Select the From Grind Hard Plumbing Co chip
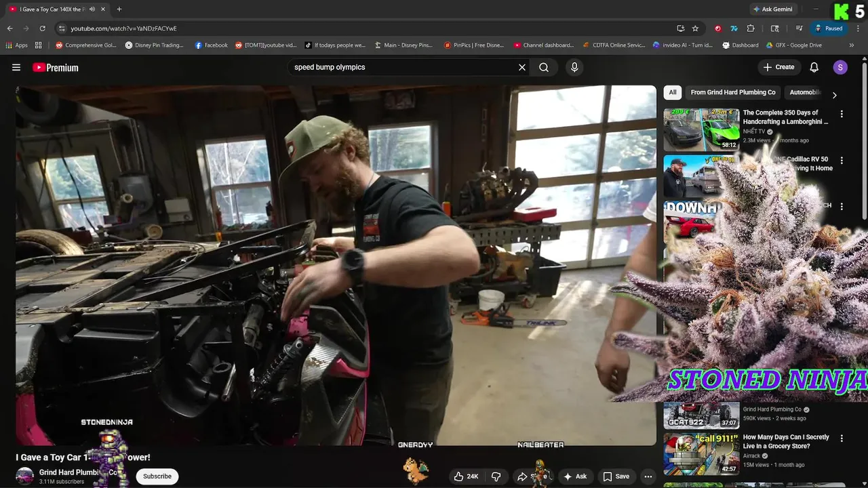The height and width of the screenshot is (488, 868). coord(733,92)
